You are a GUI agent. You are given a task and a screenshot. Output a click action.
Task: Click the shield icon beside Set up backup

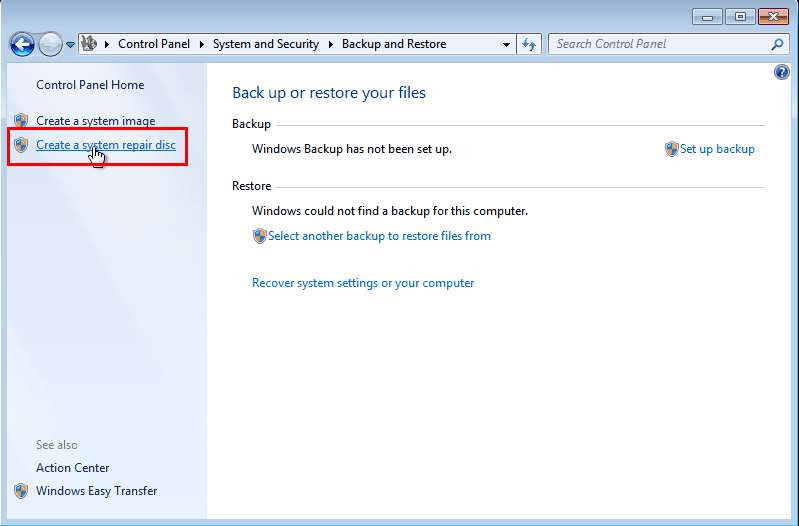click(x=671, y=149)
